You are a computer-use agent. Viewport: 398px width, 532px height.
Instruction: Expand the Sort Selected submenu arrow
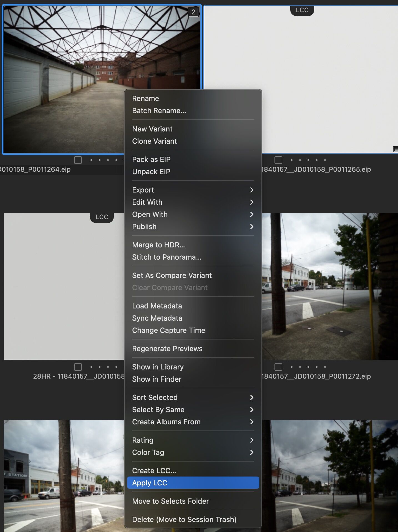252,397
